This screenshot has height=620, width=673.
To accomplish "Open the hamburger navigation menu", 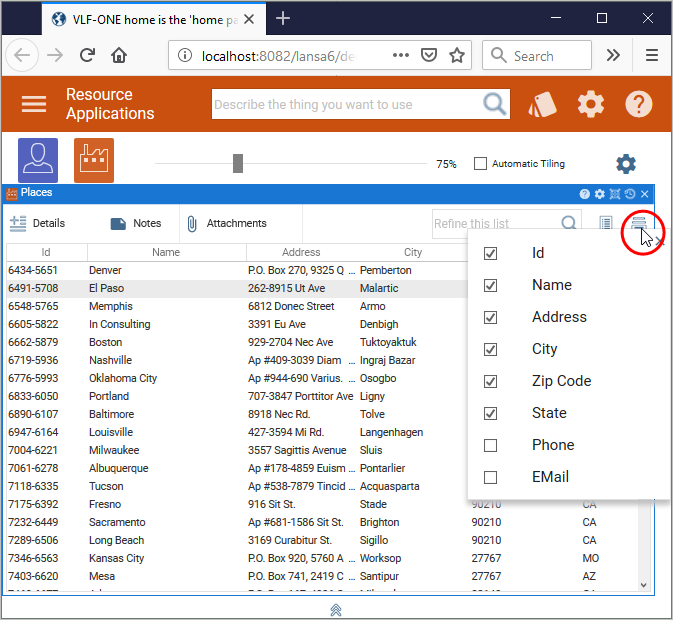I will tap(34, 104).
